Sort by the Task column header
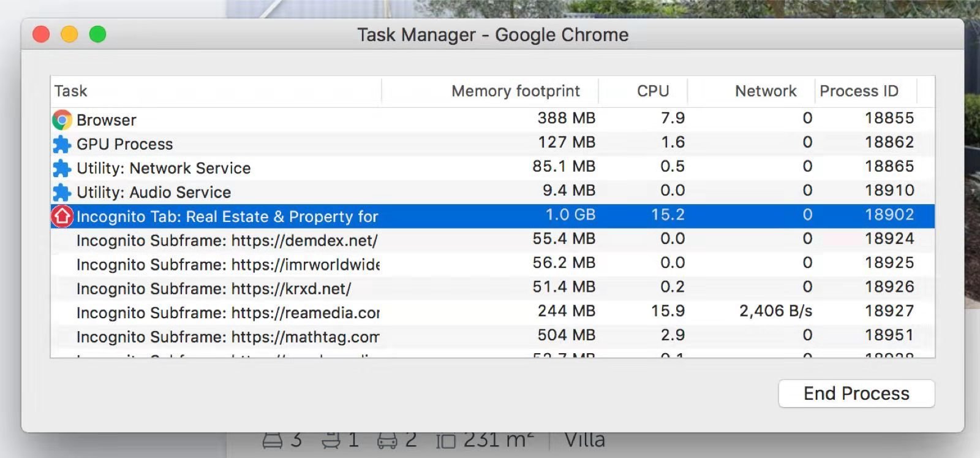The image size is (980, 458). pos(216,91)
